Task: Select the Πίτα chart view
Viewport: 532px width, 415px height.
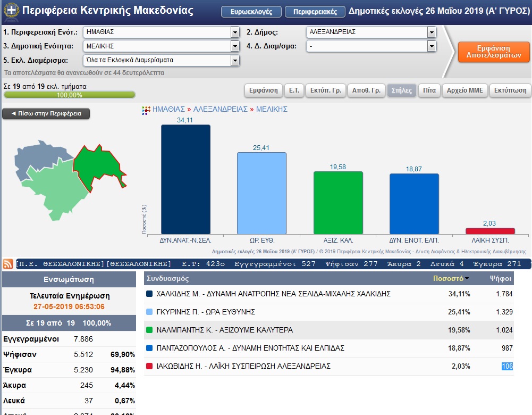Action: (x=429, y=90)
